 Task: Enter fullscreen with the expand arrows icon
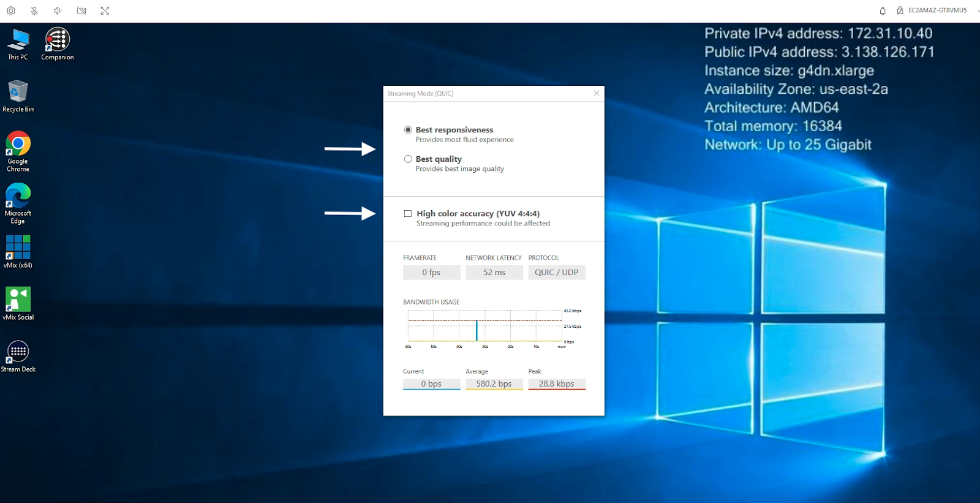(105, 10)
